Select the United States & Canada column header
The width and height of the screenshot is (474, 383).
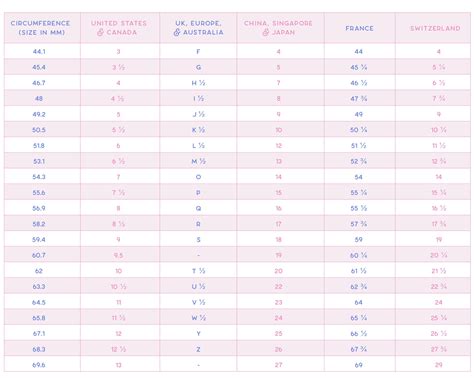point(119,28)
